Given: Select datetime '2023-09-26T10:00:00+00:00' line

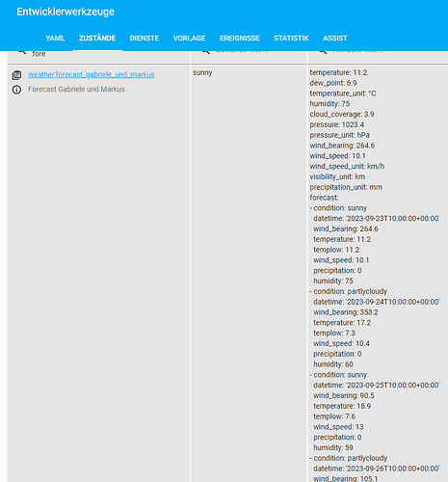Looking at the screenshot, I should click(x=377, y=469).
